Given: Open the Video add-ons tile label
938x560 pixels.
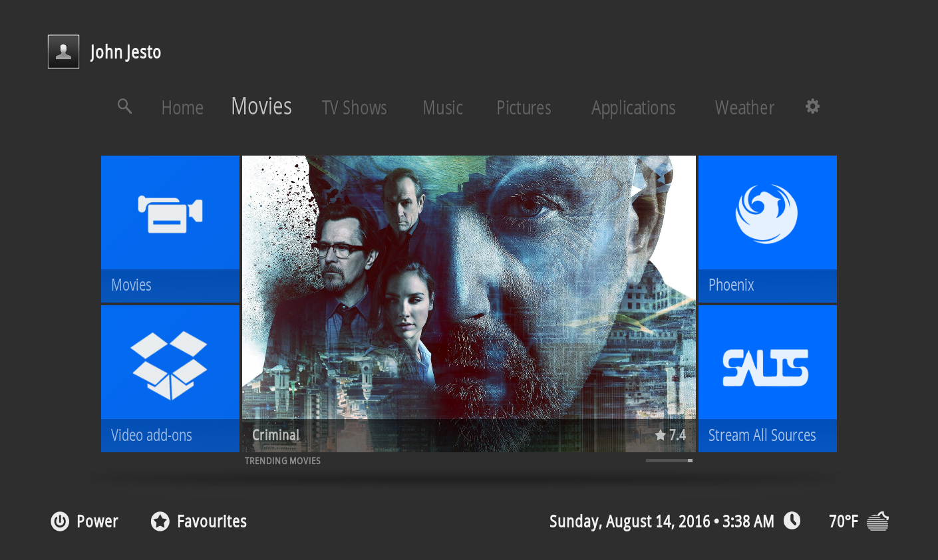Looking at the screenshot, I should (152, 436).
